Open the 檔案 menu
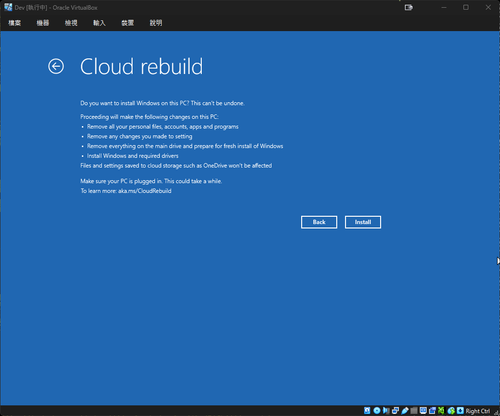 tap(15, 23)
